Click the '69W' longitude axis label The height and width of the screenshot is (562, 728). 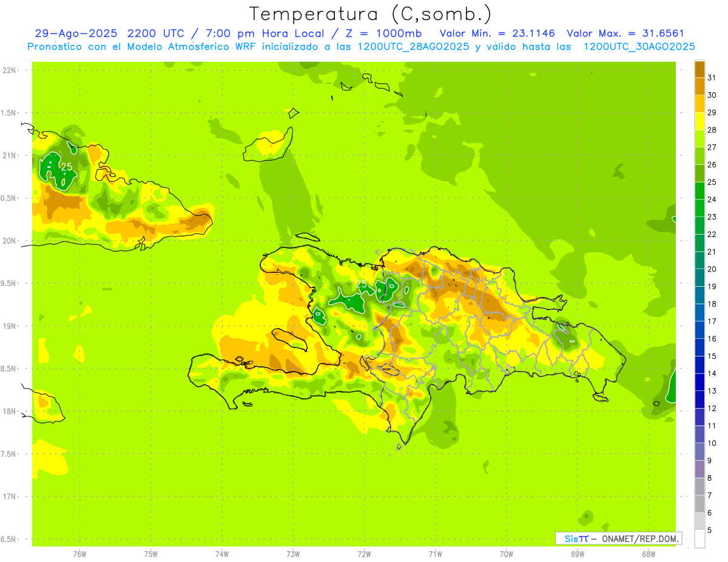tap(578, 554)
